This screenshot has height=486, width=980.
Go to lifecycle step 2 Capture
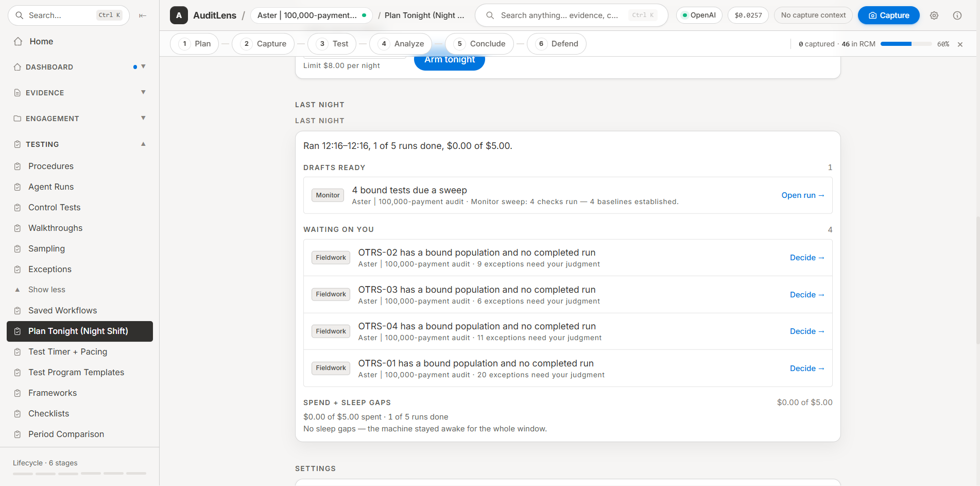263,44
